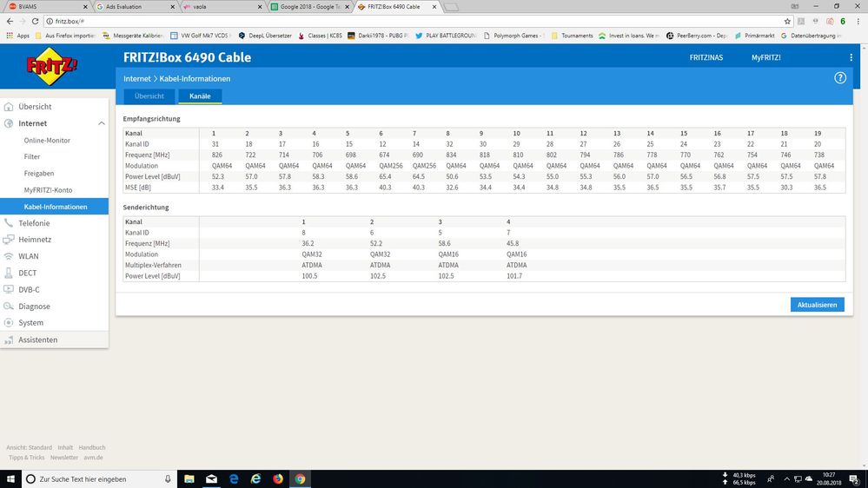868x488 pixels.
Task: Click the avm.de footer link
Action: pyautogui.click(x=93, y=458)
